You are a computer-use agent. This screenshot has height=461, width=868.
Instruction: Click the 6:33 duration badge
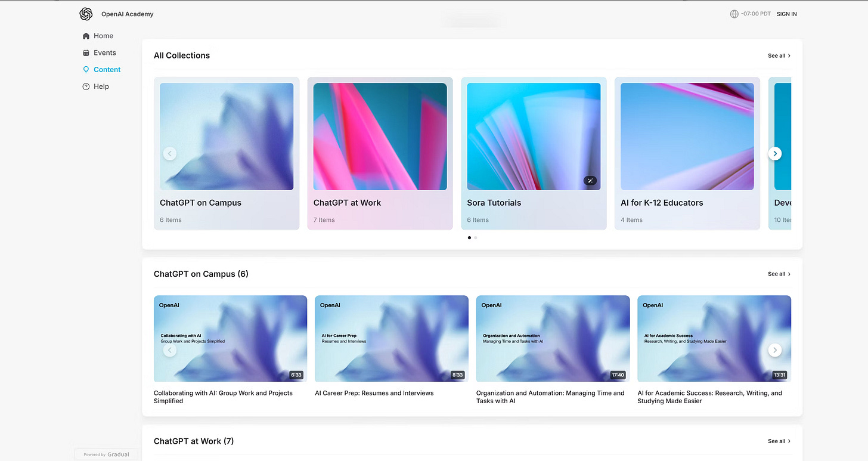pyautogui.click(x=296, y=375)
